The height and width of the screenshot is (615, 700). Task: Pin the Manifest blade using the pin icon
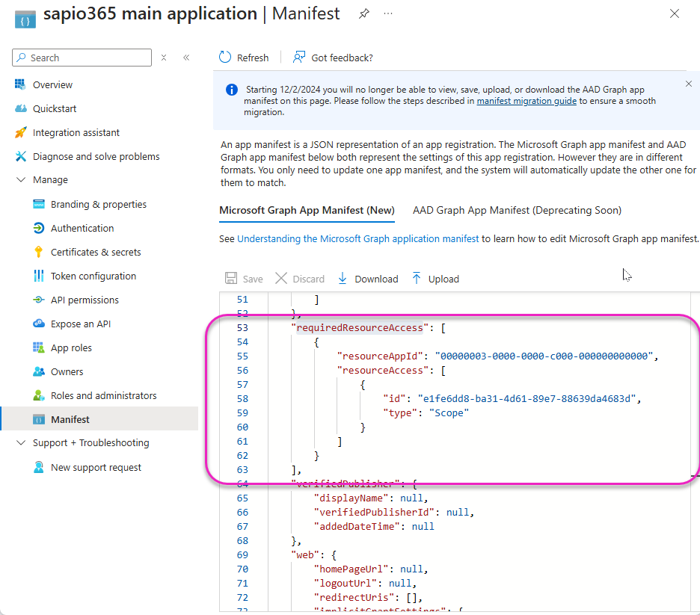click(363, 13)
